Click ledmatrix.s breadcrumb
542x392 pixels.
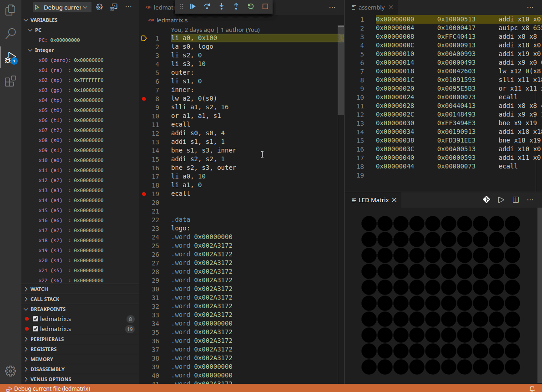[x=172, y=20]
